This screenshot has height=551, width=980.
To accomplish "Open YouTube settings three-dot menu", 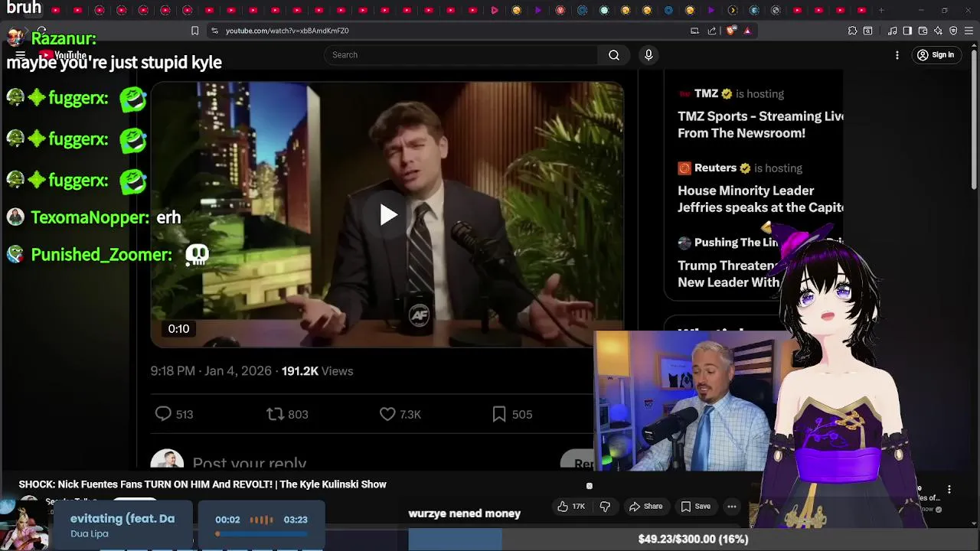I will coord(897,55).
